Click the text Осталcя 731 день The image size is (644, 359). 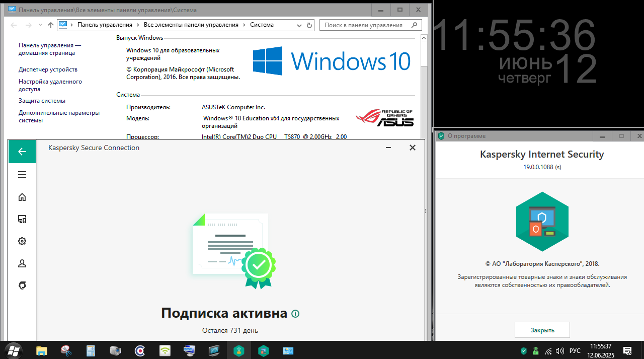230,330
